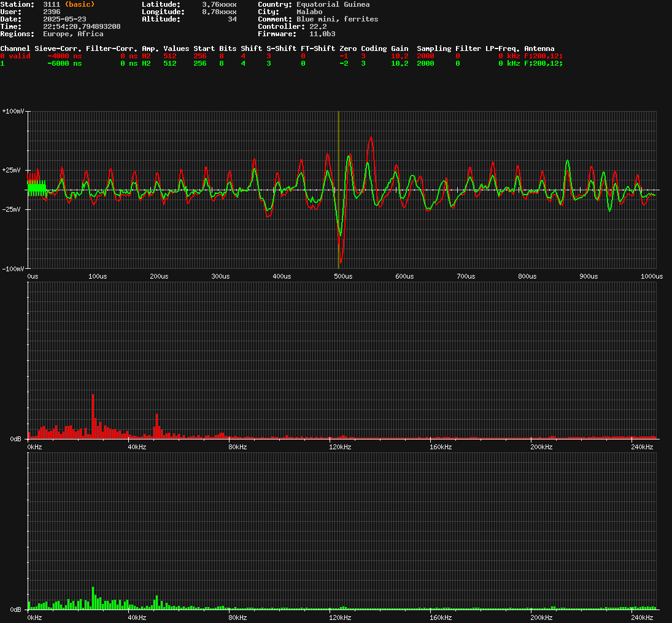672x623 pixels.
Task: Click the green channel number 1
Action: click(2, 63)
